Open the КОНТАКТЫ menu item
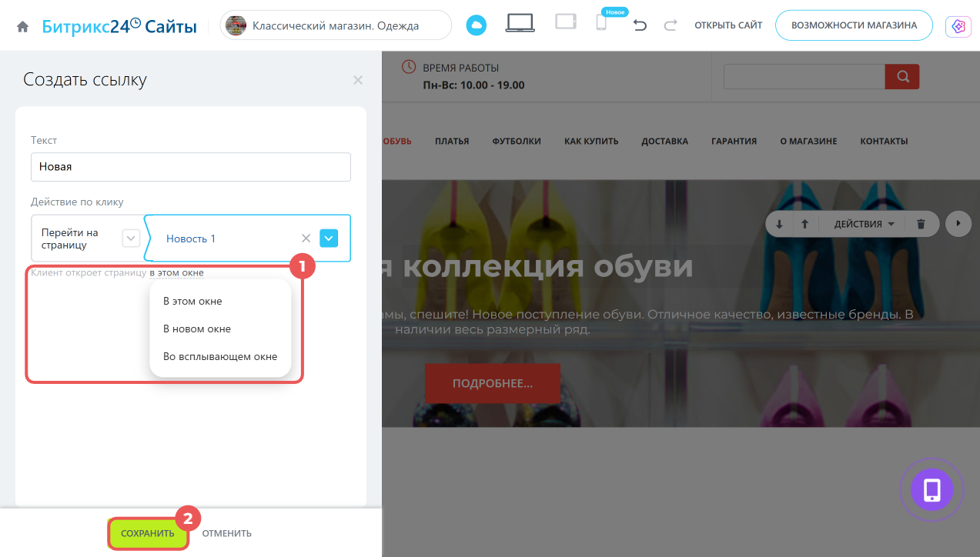 [x=884, y=141]
